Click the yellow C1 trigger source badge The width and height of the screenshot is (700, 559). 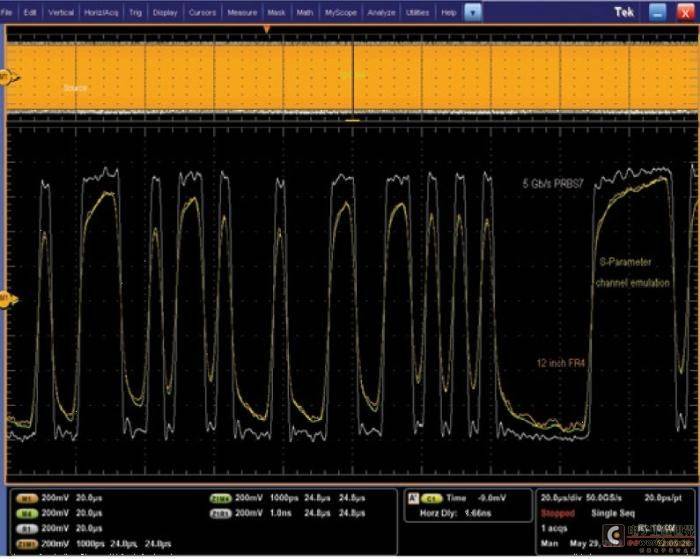click(x=431, y=498)
